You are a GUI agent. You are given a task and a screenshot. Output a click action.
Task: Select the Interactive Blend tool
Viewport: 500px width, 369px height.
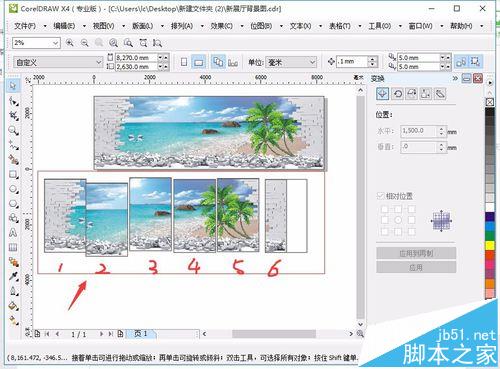[x=13, y=262]
